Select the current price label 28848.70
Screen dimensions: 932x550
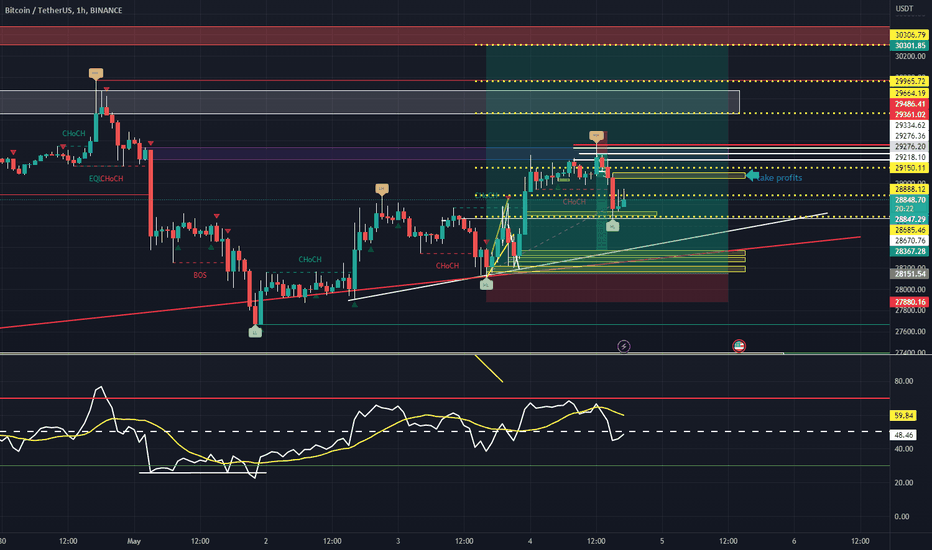coord(909,200)
